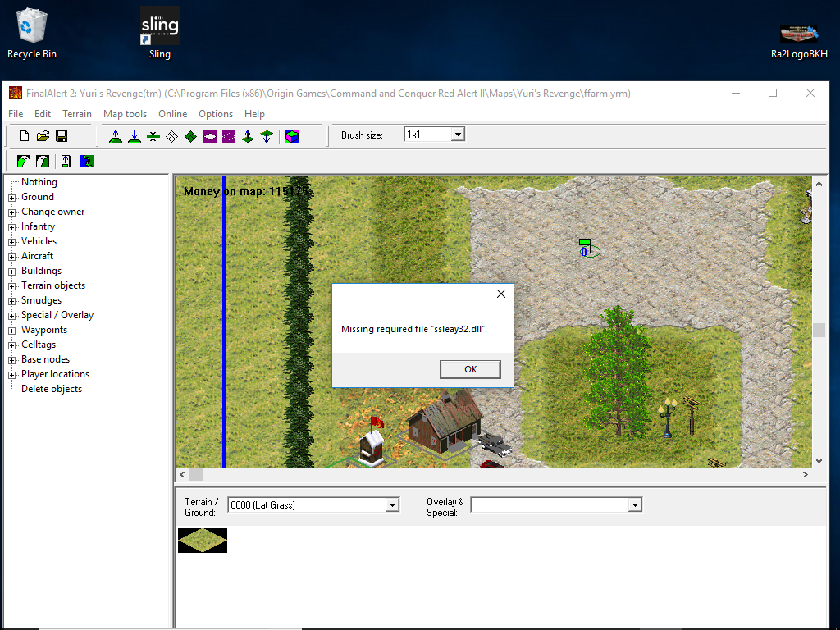
Task: Open the Terrain / Ground dropdown
Action: point(392,505)
